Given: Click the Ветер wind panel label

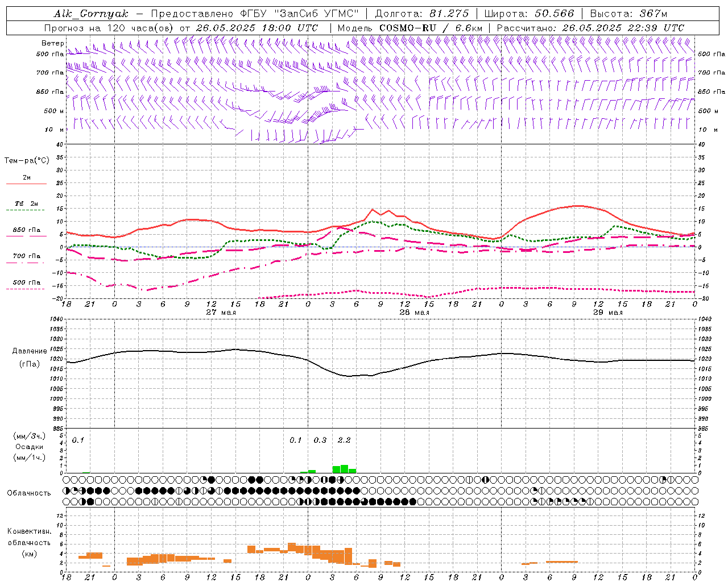Looking at the screenshot, I should coord(52,43).
